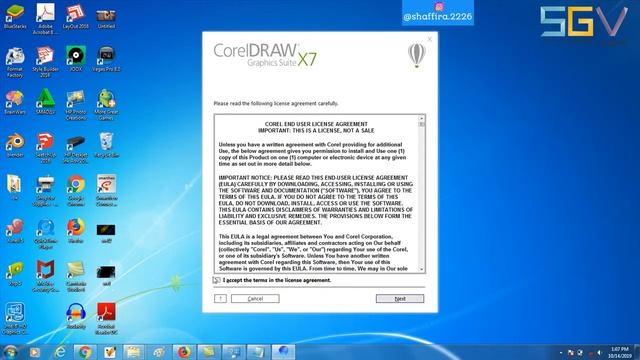Switch to Chrome in the taskbar

coord(85,352)
